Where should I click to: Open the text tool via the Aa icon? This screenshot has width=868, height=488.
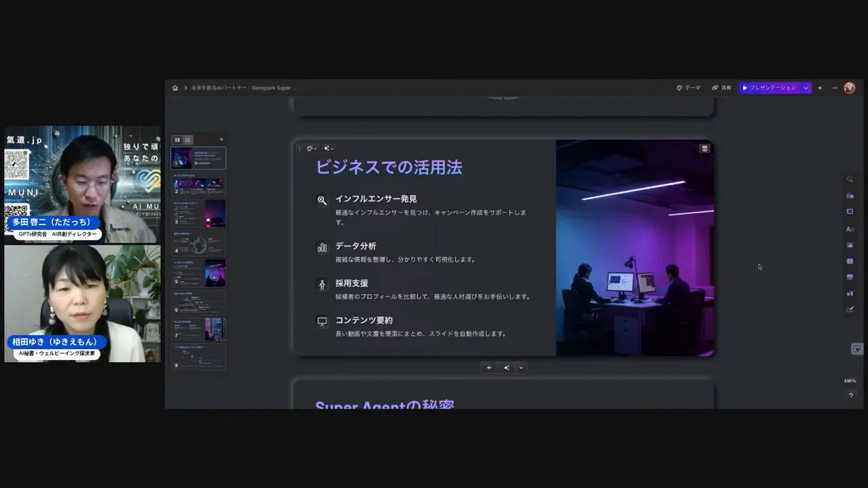point(850,229)
